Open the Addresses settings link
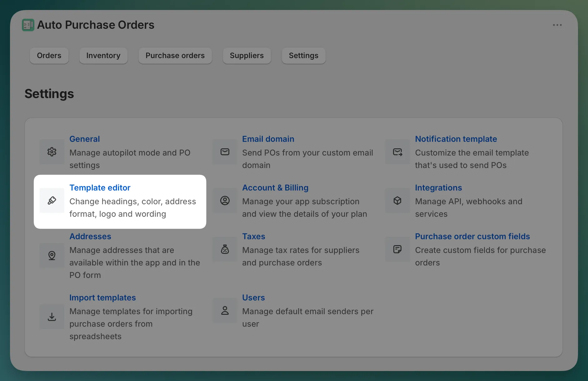Image resolution: width=588 pixels, height=381 pixels. 90,236
